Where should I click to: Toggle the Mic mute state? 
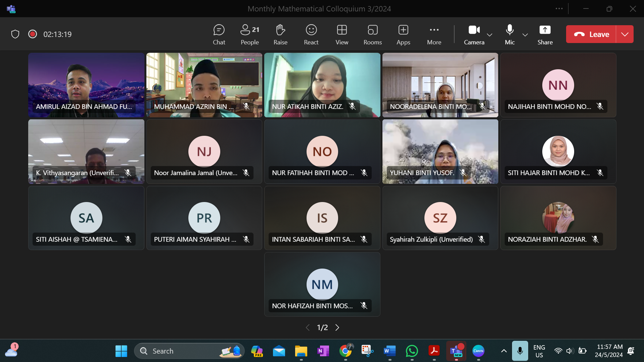[x=510, y=34]
